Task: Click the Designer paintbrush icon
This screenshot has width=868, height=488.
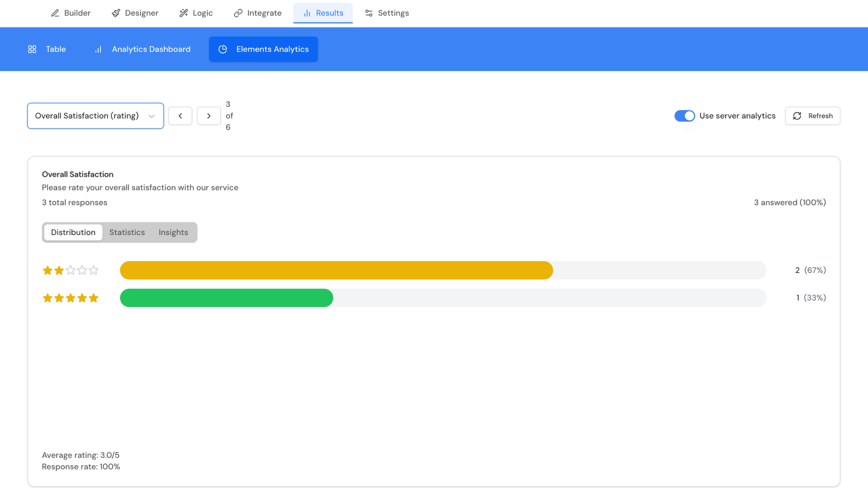Action: click(116, 13)
